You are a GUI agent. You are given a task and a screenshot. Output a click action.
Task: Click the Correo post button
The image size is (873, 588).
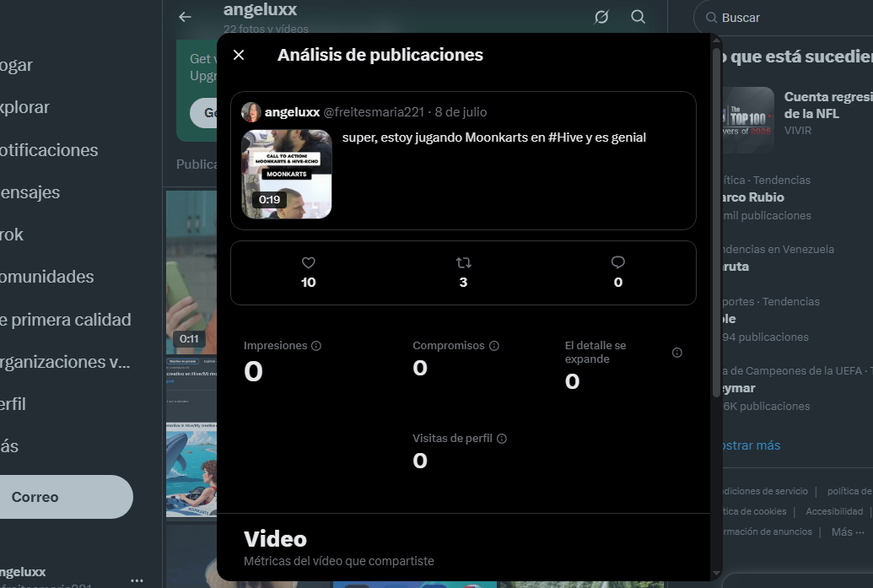[67, 497]
